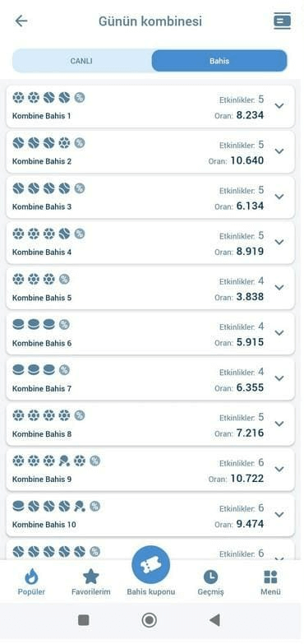Open Menü grid icon
304x644 pixels.
coord(271,577)
